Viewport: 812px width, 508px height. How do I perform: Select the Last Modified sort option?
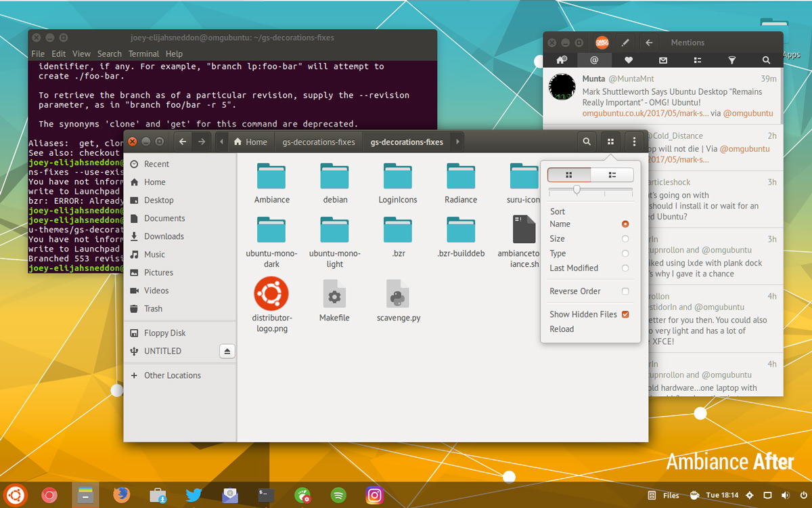tap(625, 268)
